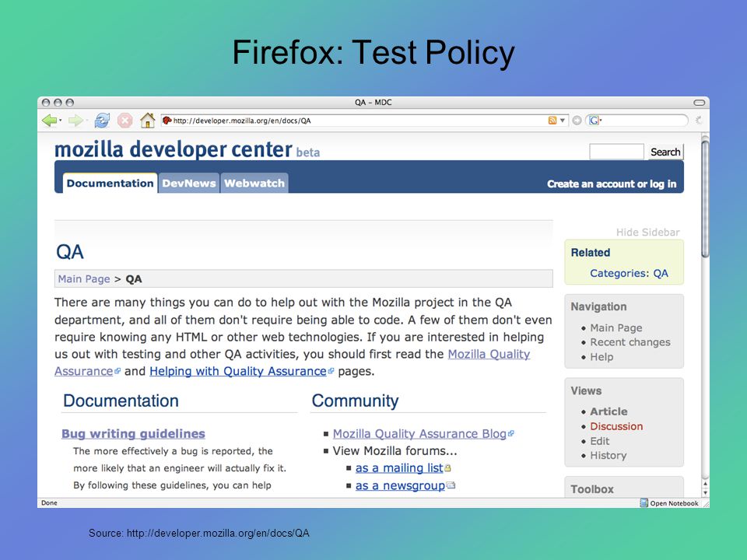Image resolution: width=747 pixels, height=560 pixels.
Task: Select the Documentation tab
Action: pos(110,183)
